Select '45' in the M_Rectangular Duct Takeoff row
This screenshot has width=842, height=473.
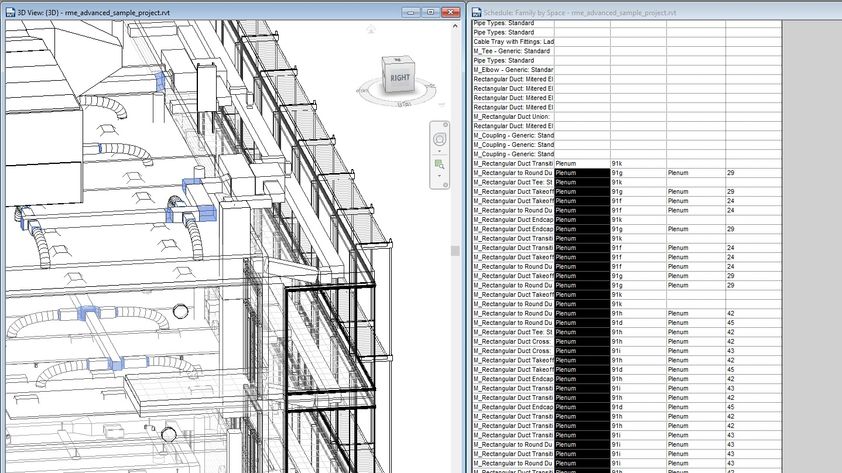pos(753,369)
